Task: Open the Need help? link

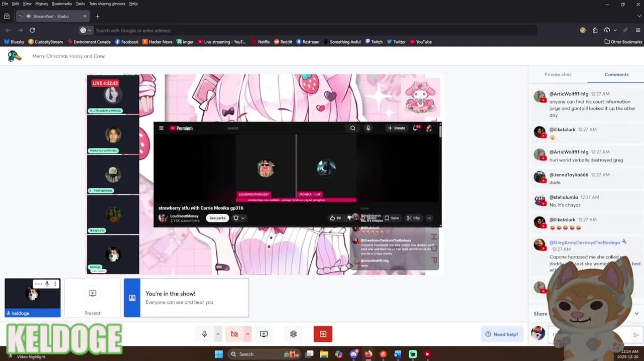Action: pyautogui.click(x=501, y=334)
